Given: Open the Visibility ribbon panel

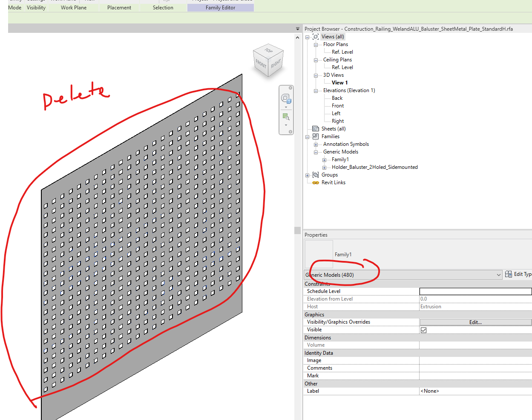Looking at the screenshot, I should pyautogui.click(x=36, y=8).
